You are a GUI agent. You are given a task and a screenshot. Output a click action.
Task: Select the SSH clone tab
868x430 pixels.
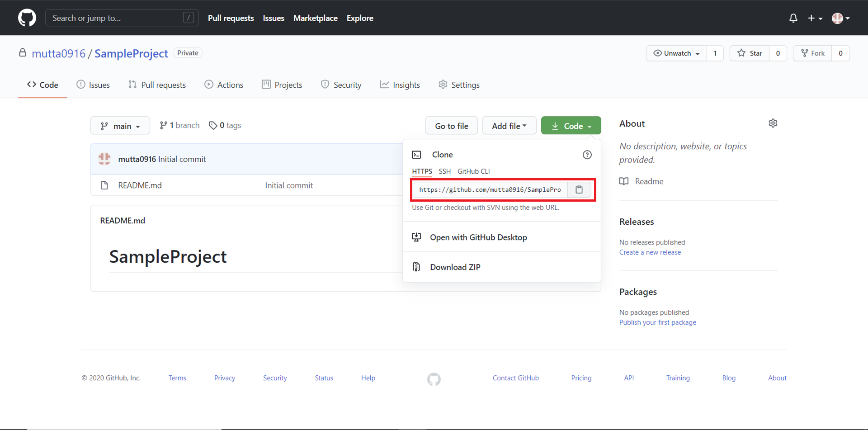point(445,171)
